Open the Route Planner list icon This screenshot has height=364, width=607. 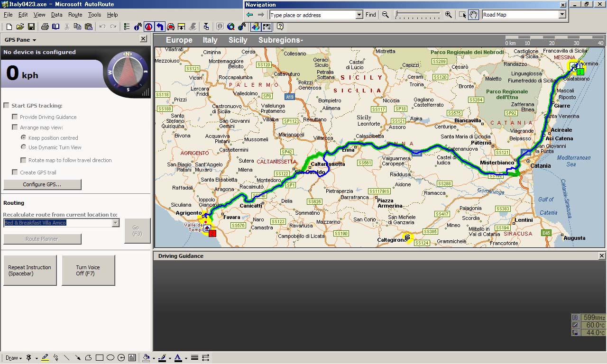click(126, 27)
